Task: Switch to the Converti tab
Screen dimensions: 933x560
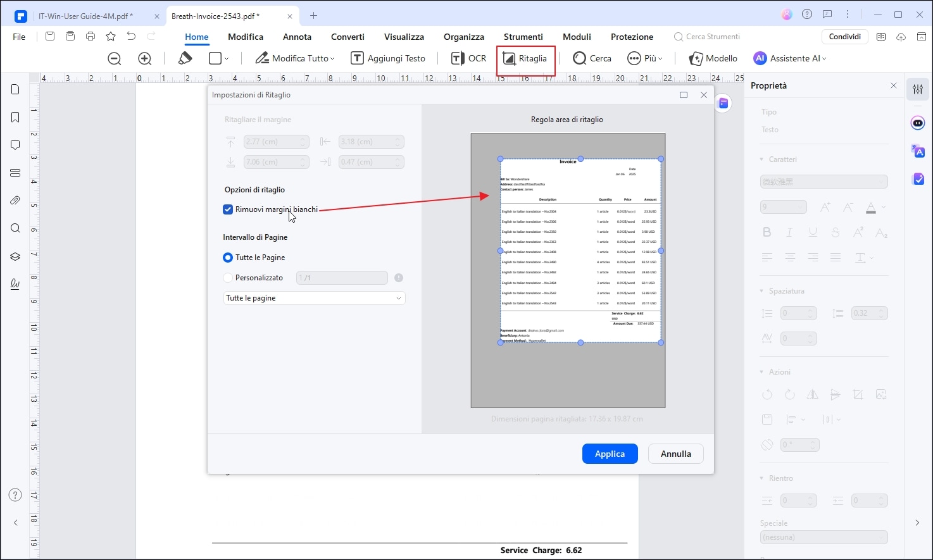Action: (x=348, y=37)
